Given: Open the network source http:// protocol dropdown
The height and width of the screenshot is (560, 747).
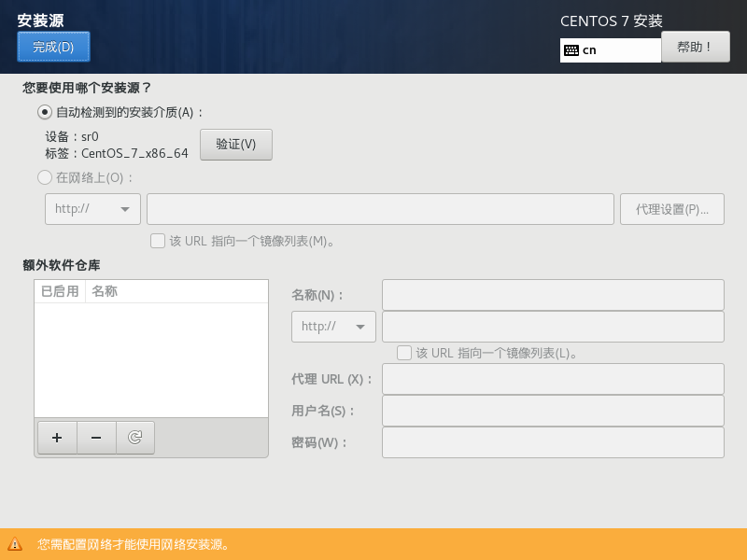Looking at the screenshot, I should pos(92,209).
